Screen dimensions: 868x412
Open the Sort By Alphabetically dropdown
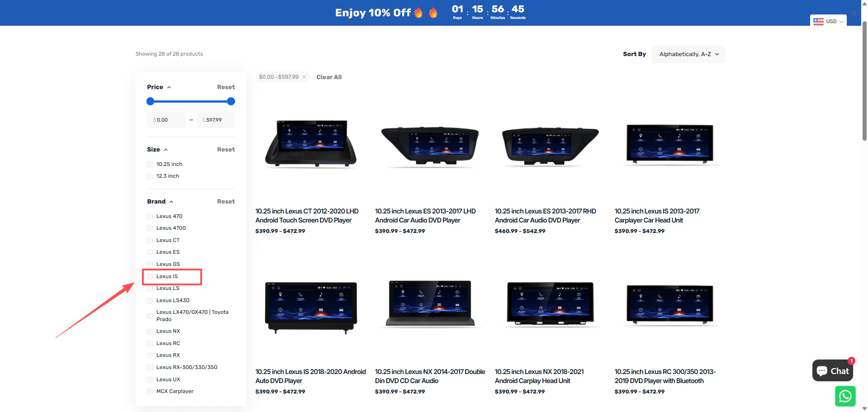click(688, 54)
